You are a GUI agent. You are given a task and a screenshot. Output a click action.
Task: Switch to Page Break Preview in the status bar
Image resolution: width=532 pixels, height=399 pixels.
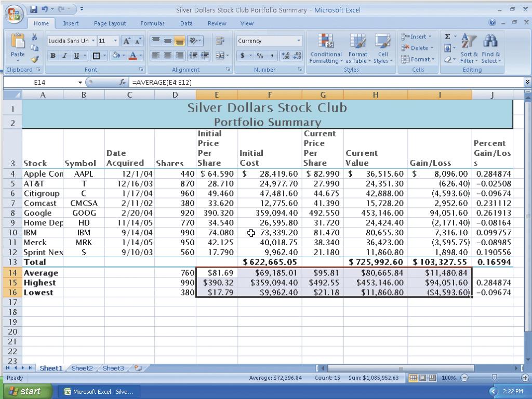pyautogui.click(x=432, y=378)
